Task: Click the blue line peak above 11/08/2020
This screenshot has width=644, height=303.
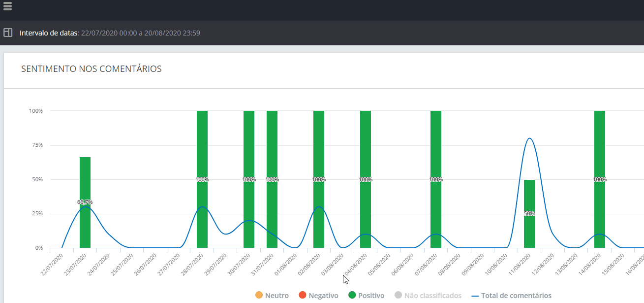Action: 529,138
